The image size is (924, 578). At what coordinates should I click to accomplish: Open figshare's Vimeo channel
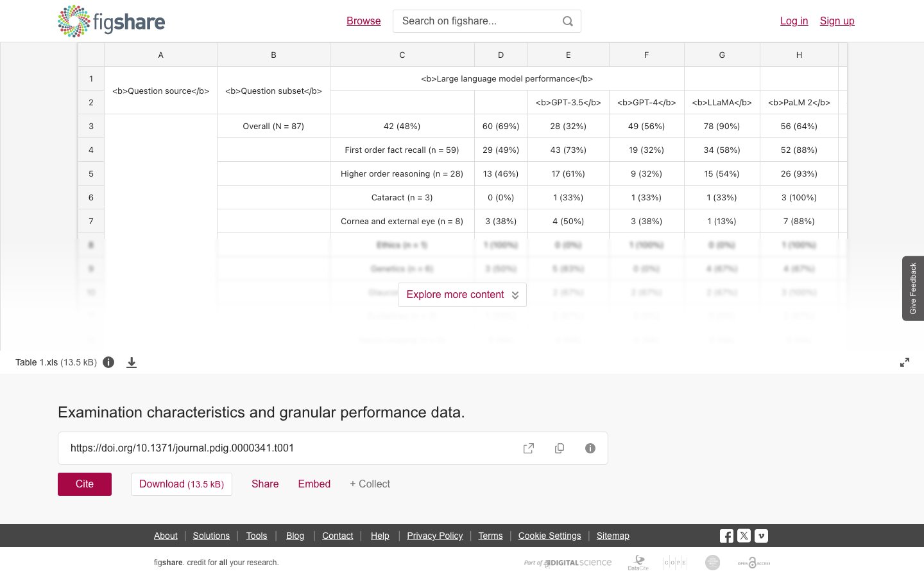tap(761, 536)
